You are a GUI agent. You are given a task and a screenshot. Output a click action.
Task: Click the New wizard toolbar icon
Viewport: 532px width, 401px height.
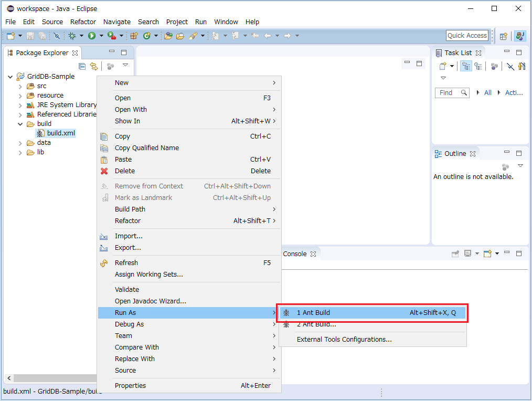coord(11,36)
